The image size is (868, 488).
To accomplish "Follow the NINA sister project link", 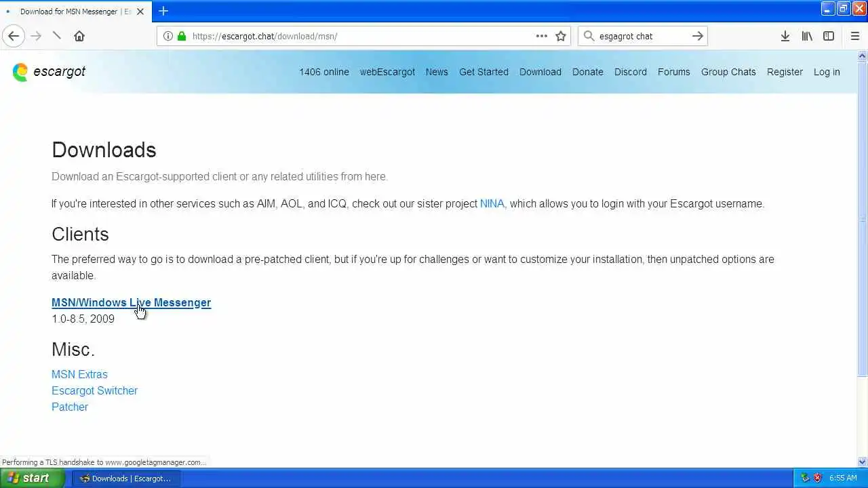I will (x=492, y=203).
